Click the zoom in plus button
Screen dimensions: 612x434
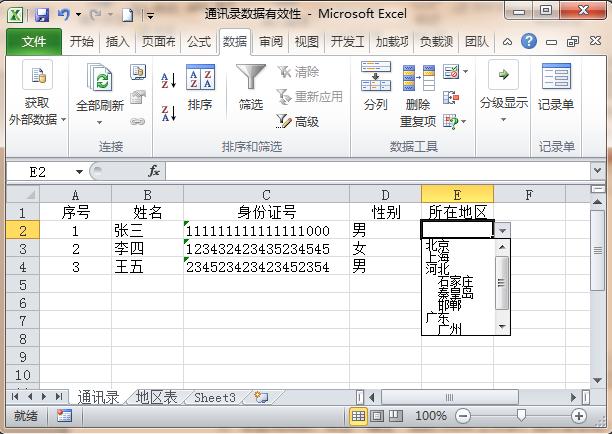click(x=578, y=415)
